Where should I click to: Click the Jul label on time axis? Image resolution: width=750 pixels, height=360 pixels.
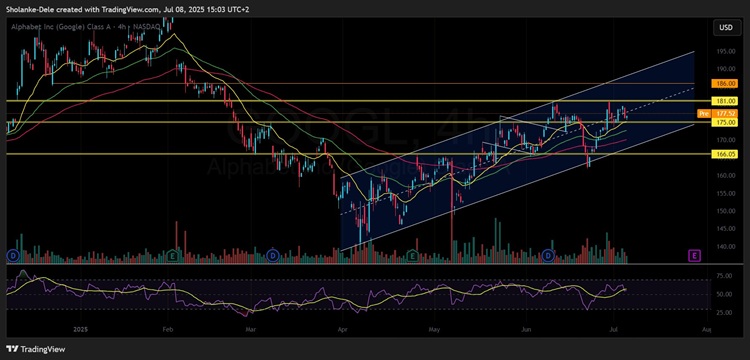pyautogui.click(x=613, y=330)
